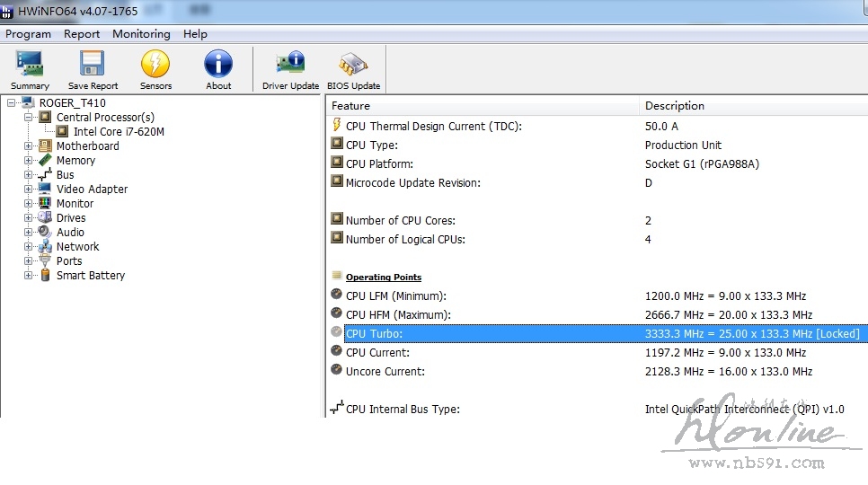
Task: Select Intel Core i7-620M in tree
Action: (x=119, y=132)
